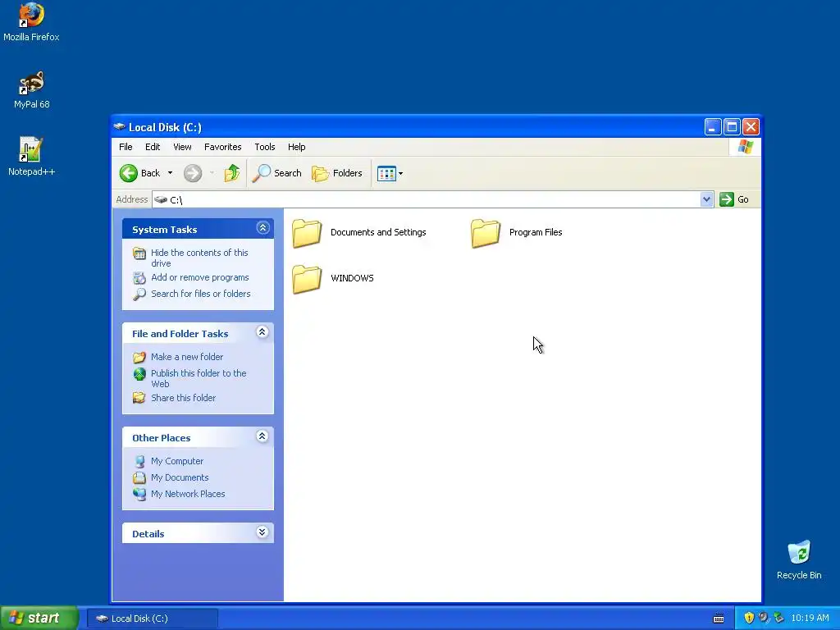The height and width of the screenshot is (630, 840).
Task: Select the Program Files folder
Action: 517,232
